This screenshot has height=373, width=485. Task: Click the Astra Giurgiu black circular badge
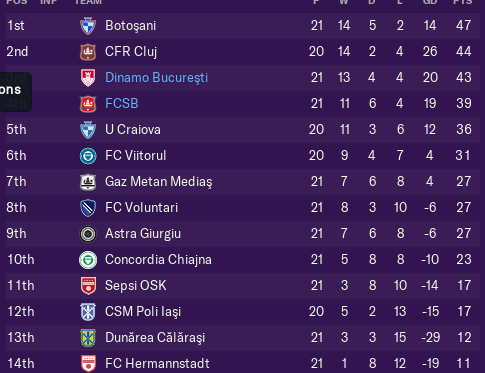pos(88,234)
